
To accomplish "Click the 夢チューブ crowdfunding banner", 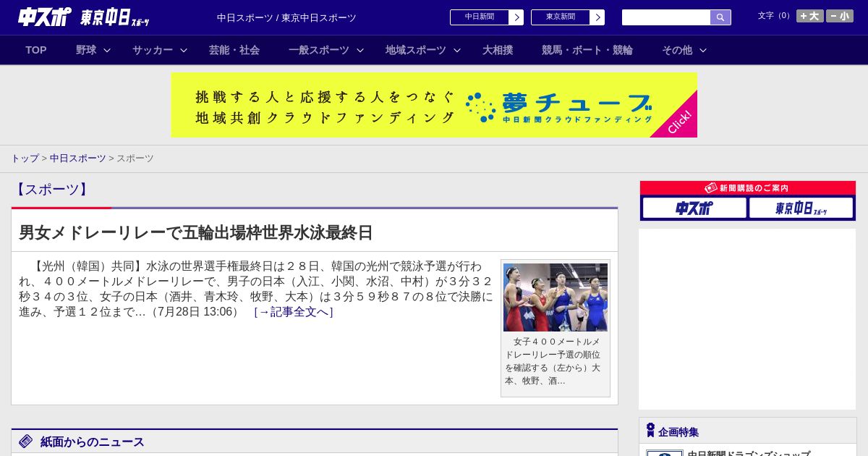I will click(x=434, y=105).
